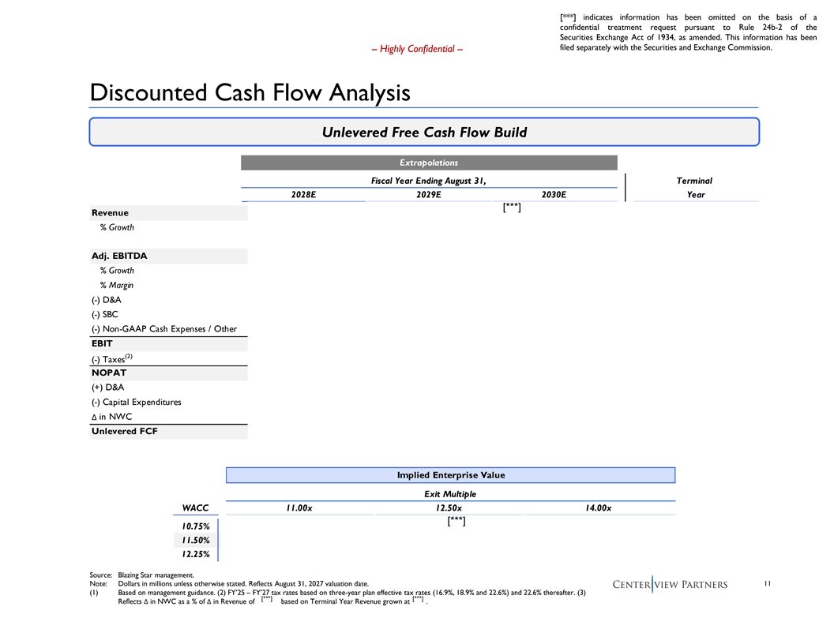The image size is (834, 644).
Task: Click the Centerview Partners logo
Action: click(670, 585)
